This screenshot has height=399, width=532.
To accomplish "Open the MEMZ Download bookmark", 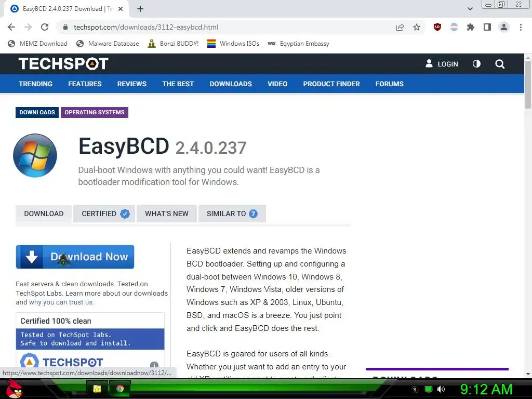I will coord(37,44).
